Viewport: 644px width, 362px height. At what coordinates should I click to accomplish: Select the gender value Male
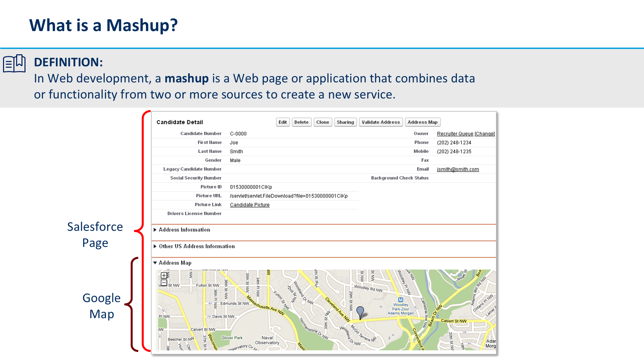(235, 161)
